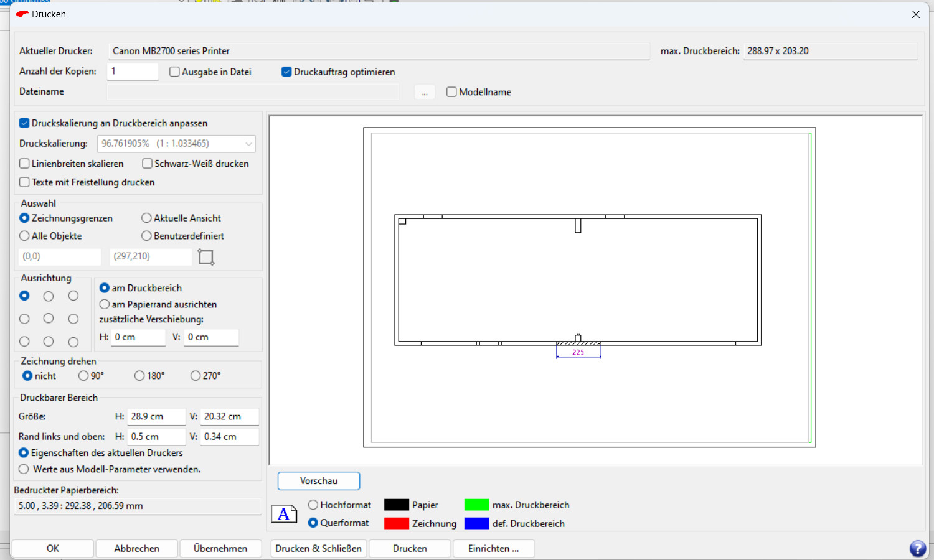Viewport: 934px width, 560px height.
Task: Click the file browse ellipsis button
Action: (x=424, y=92)
